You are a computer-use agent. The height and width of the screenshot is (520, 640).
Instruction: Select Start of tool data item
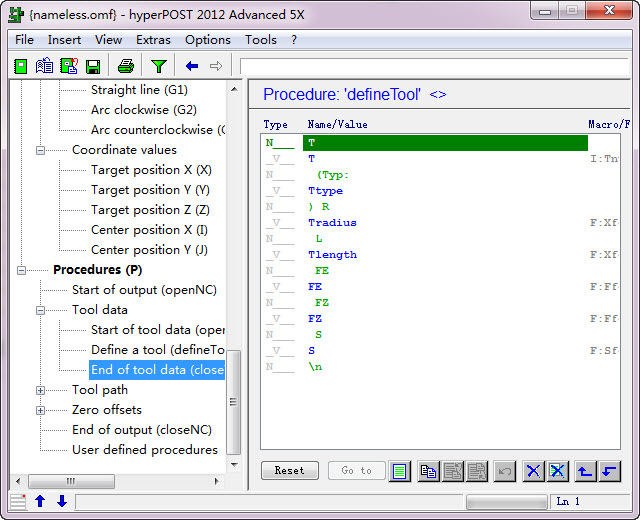point(158,330)
